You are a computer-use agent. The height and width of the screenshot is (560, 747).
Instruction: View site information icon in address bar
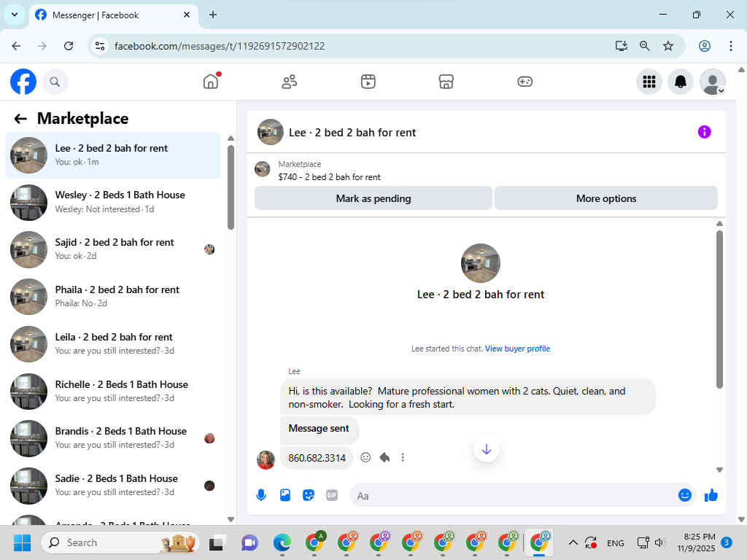tap(99, 46)
